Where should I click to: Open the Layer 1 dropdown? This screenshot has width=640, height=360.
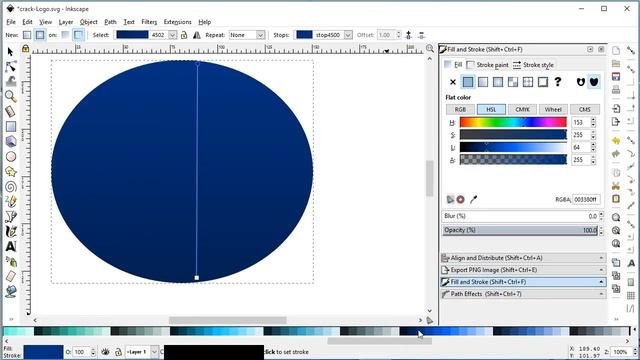[x=154, y=351]
